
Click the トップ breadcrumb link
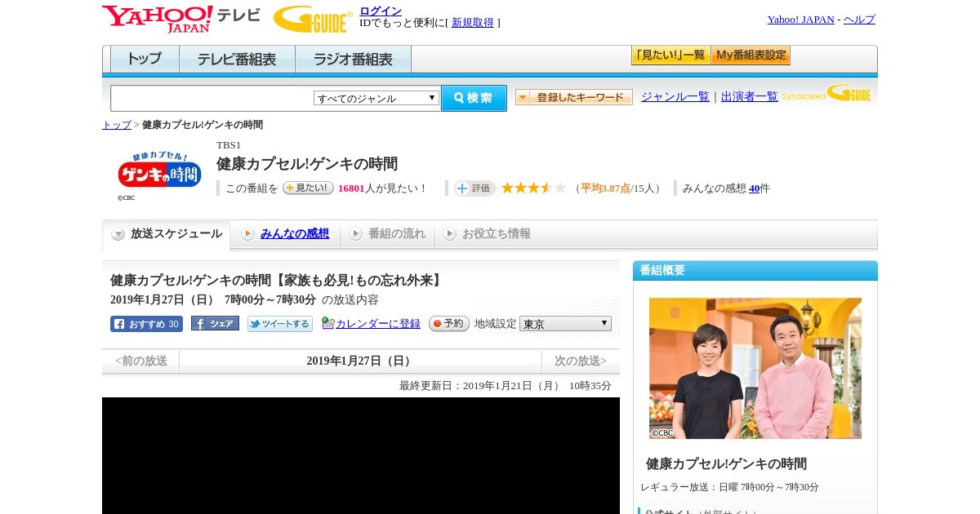(x=117, y=125)
